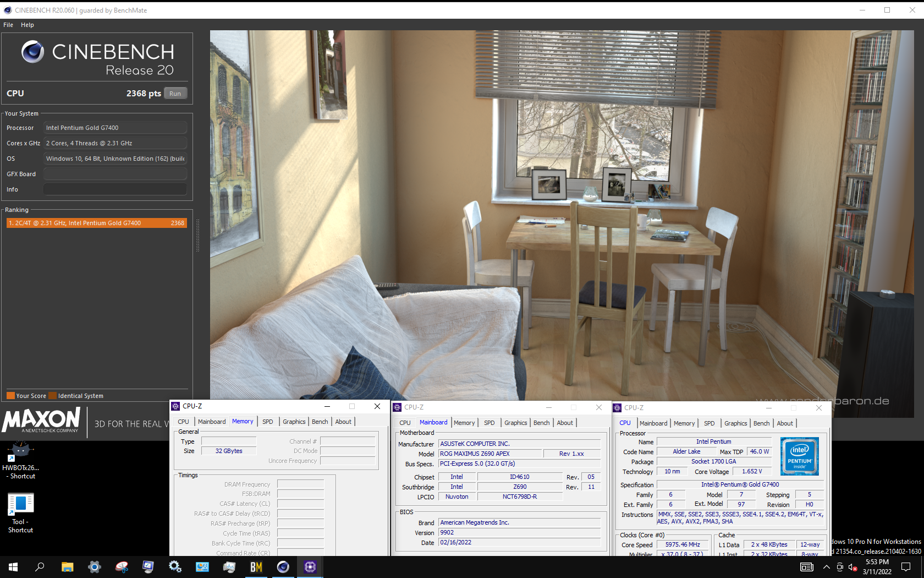Open taskbar Search
The image size is (924, 578).
pos(40,567)
